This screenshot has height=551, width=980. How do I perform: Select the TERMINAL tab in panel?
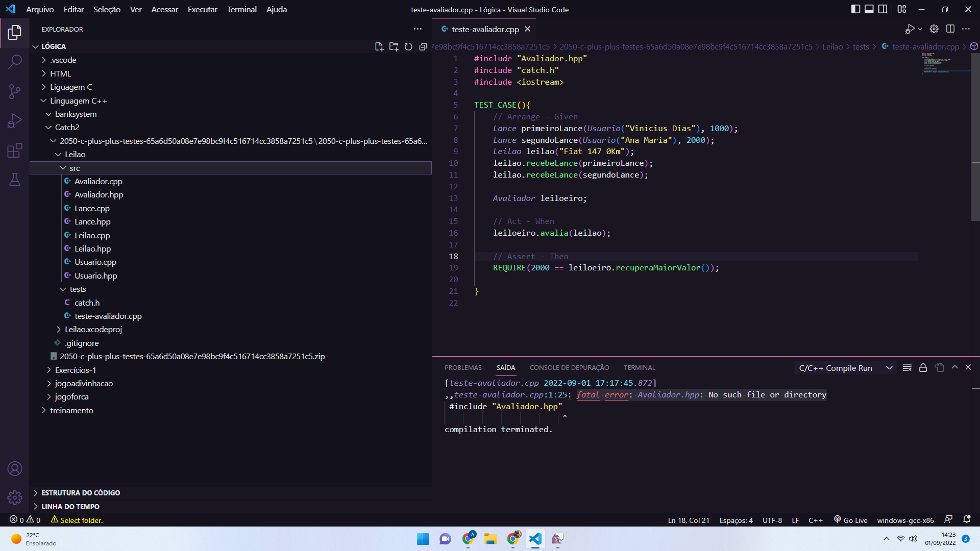tap(640, 367)
